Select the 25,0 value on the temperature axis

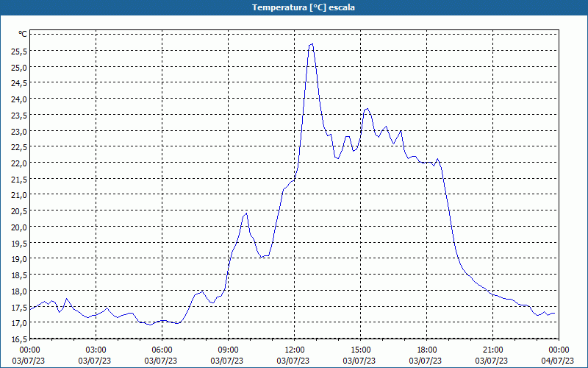(19, 68)
